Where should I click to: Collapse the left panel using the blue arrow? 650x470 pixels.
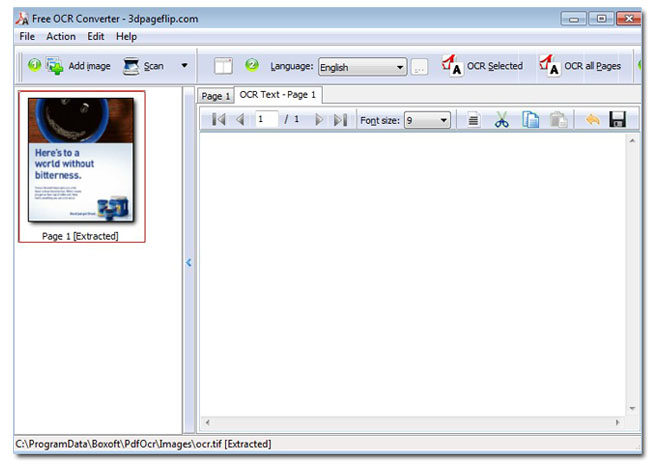189,262
